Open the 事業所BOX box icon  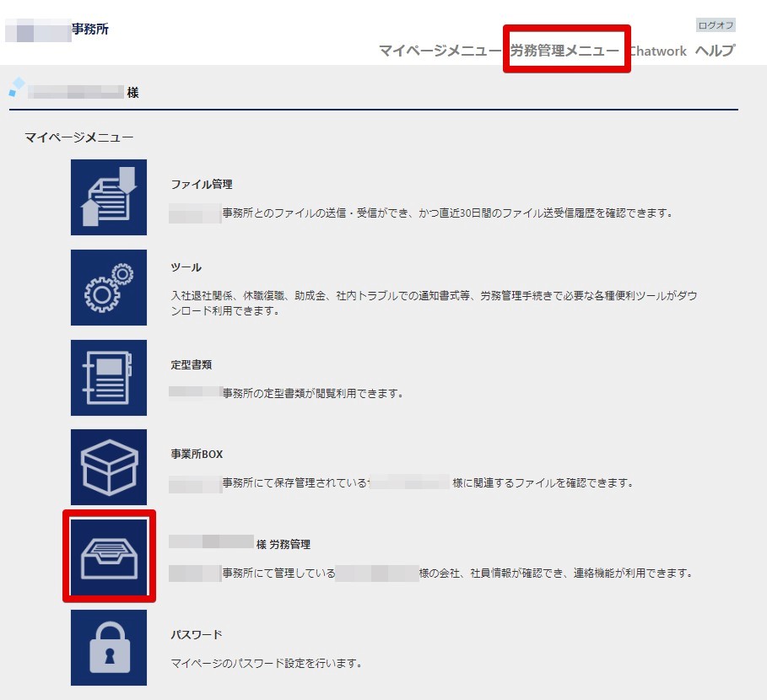click(109, 467)
